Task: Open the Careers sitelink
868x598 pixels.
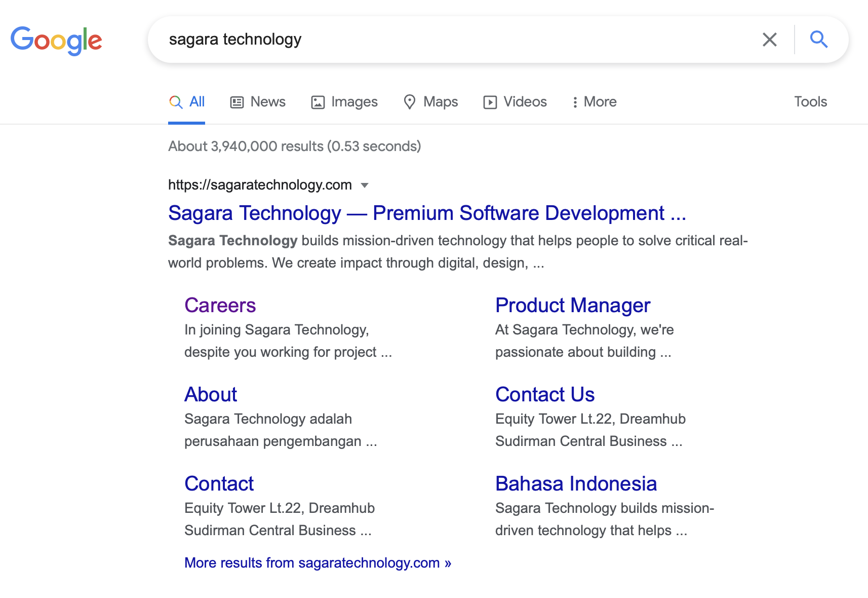Action: pyautogui.click(x=220, y=305)
